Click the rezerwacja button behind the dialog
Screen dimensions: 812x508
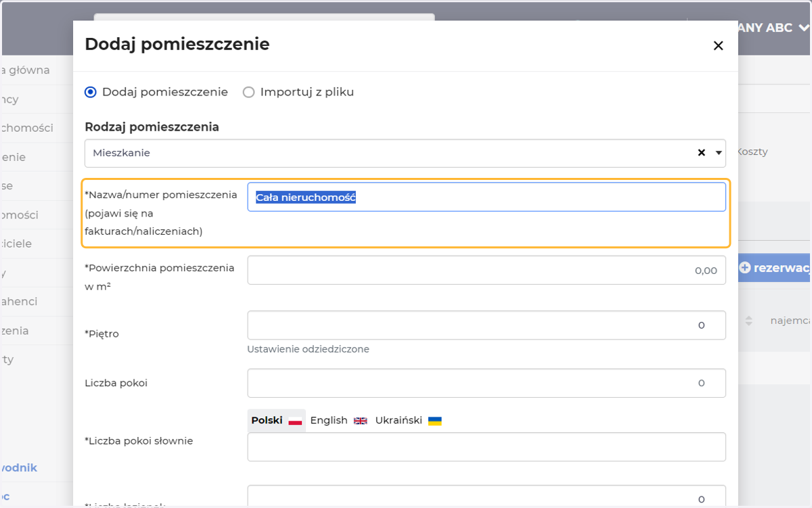(x=775, y=268)
